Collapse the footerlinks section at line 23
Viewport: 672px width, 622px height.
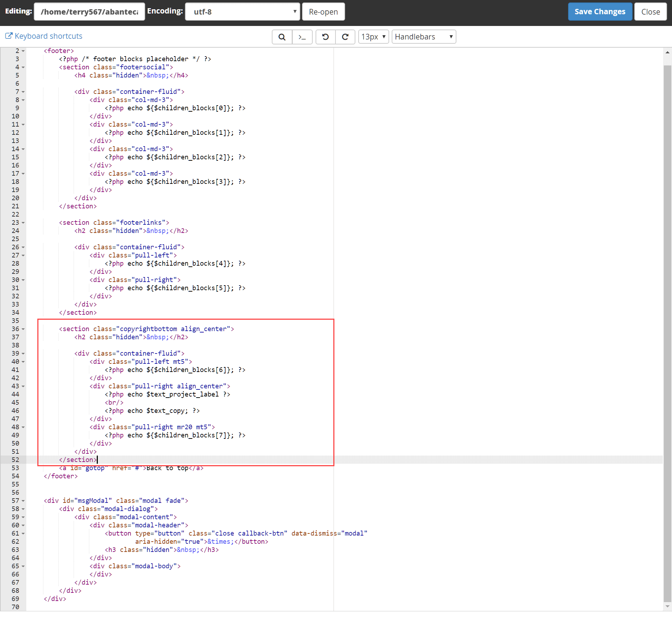point(23,223)
